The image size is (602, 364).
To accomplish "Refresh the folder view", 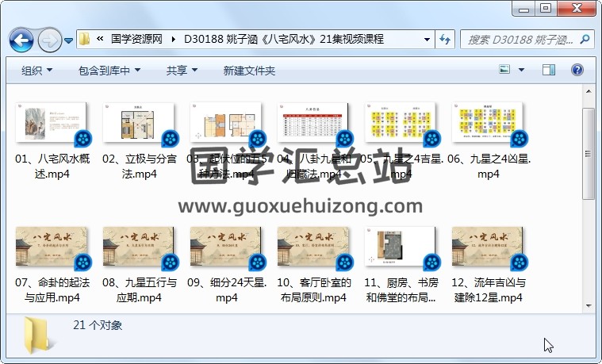I will 445,39.
